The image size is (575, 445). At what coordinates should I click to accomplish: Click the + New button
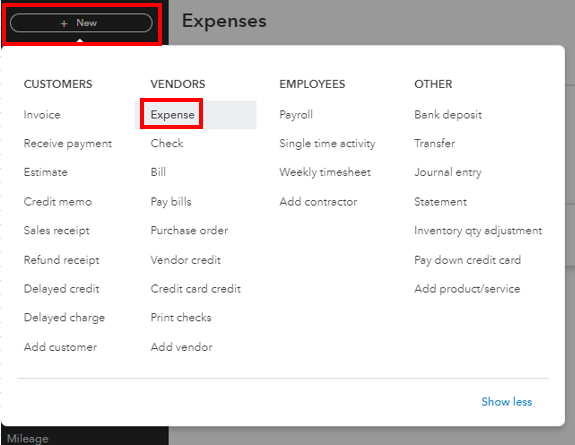[x=81, y=23]
